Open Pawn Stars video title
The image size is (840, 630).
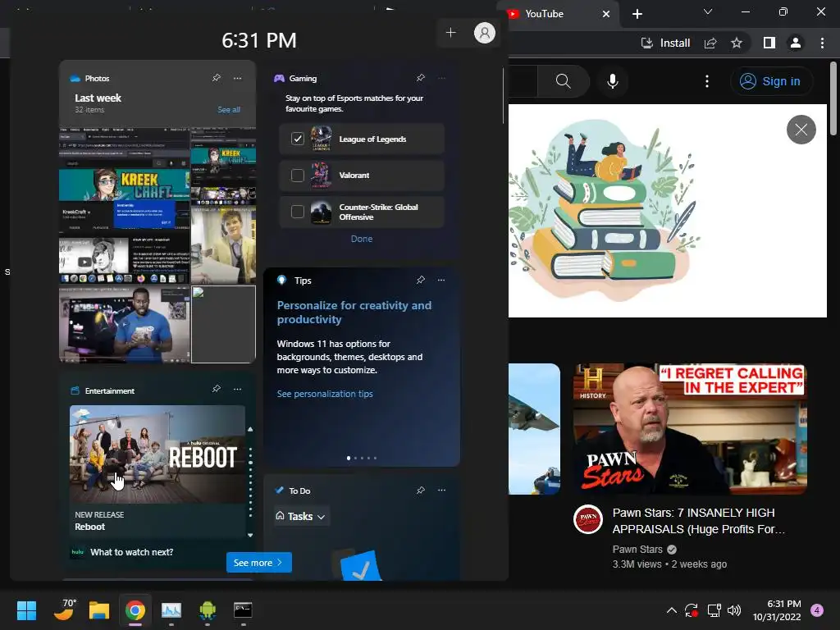[x=699, y=521]
